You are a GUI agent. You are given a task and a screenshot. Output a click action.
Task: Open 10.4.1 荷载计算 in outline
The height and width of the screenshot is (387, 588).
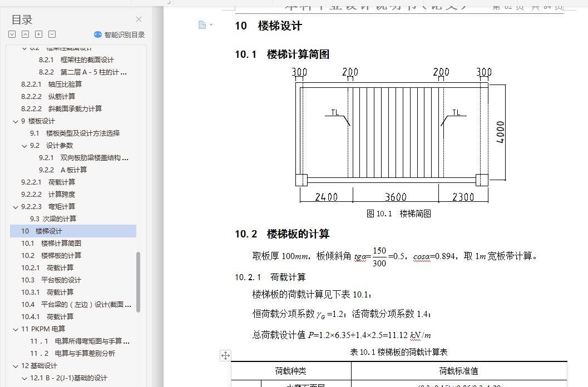[x=47, y=316]
